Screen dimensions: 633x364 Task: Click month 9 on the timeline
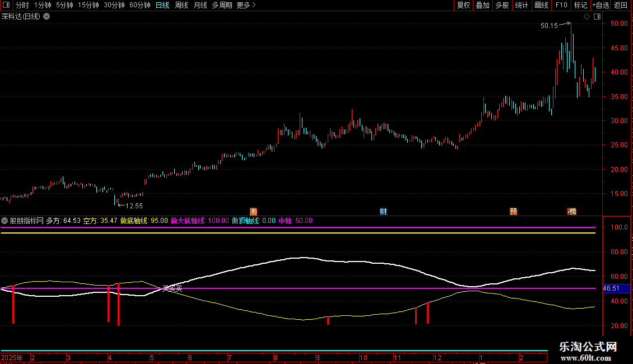tap(318, 357)
